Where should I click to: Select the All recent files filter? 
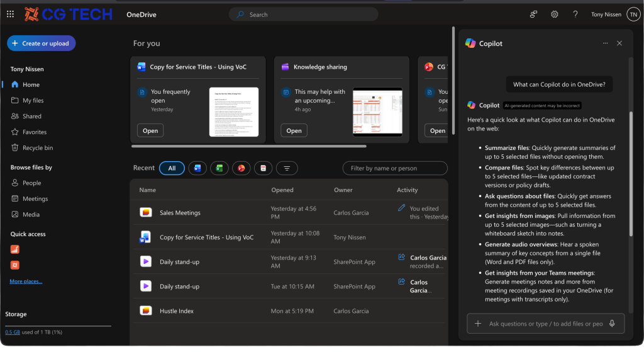click(172, 168)
